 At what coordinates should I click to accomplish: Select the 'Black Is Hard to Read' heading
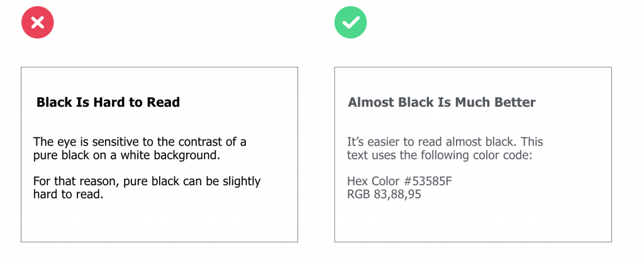click(x=108, y=102)
